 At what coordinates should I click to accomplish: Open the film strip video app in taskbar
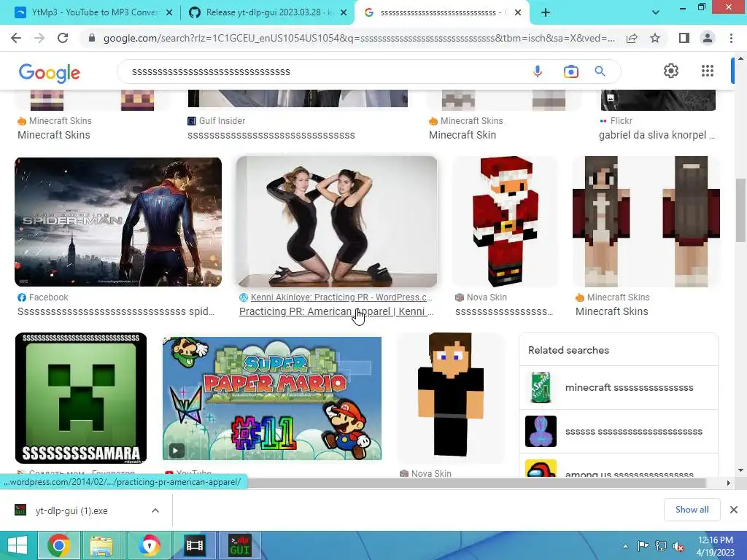point(194,545)
